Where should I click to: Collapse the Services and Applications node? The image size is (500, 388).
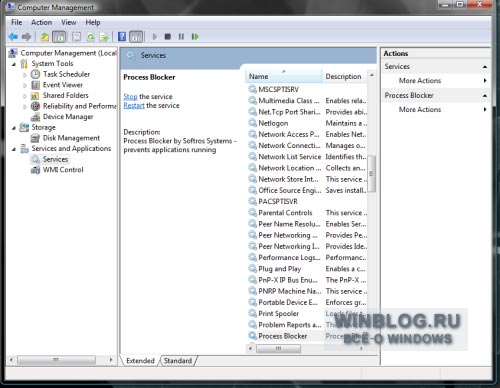pos(14,149)
